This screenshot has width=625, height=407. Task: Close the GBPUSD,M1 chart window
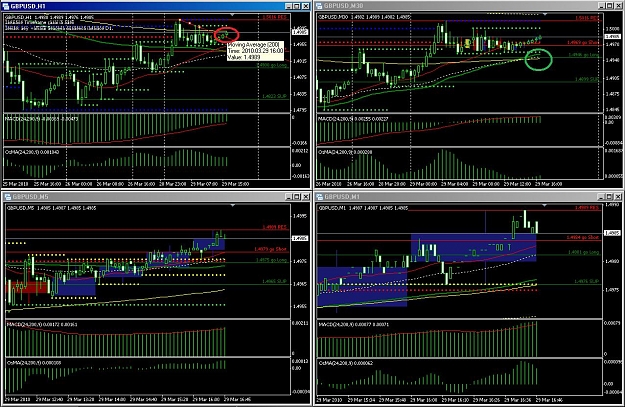click(618, 197)
